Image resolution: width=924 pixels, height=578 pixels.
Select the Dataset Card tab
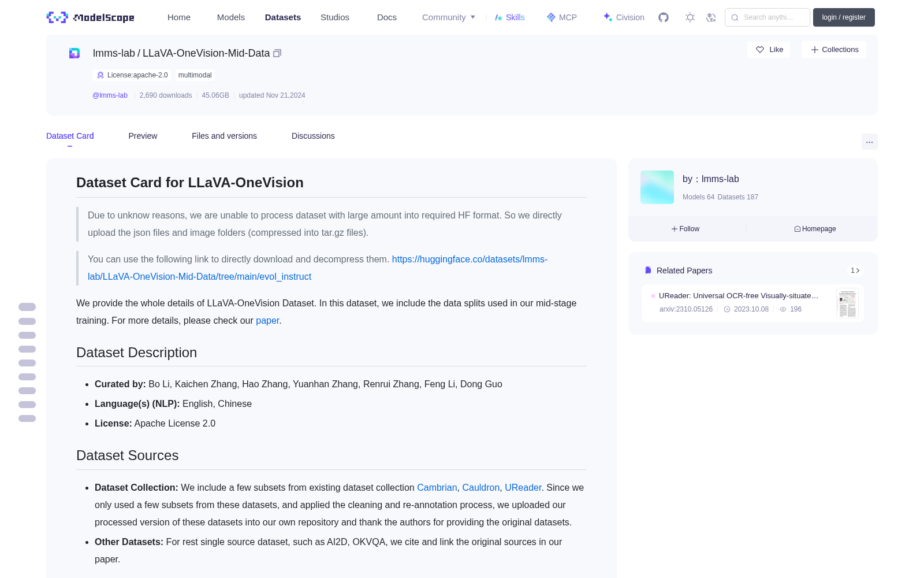tap(70, 136)
